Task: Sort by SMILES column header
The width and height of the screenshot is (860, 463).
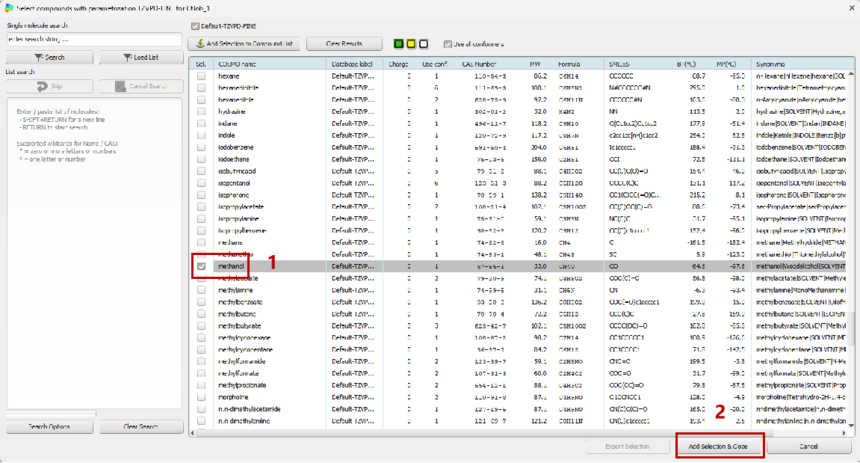Action: click(621, 63)
